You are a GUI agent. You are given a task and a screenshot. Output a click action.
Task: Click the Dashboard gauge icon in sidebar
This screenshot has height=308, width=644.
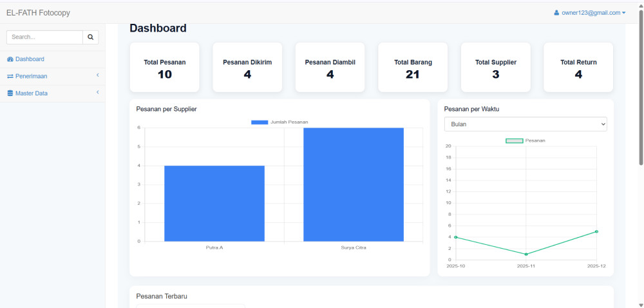tap(10, 59)
